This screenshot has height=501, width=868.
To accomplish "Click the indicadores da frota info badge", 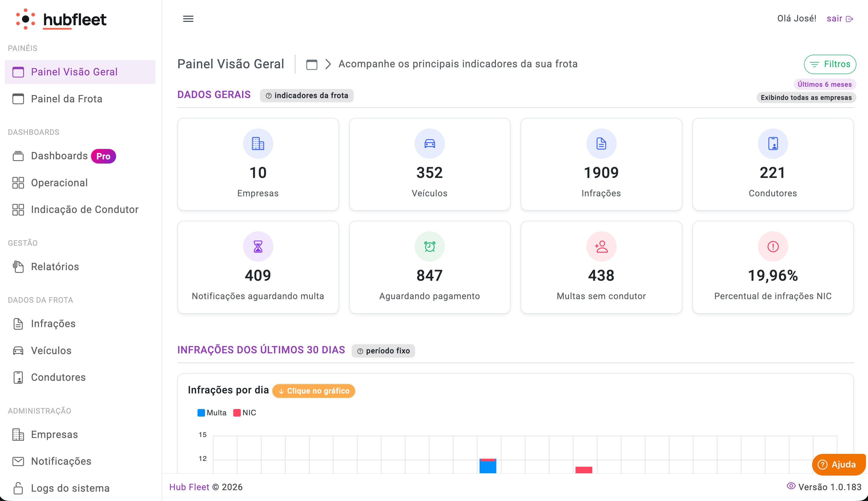I will tap(307, 96).
